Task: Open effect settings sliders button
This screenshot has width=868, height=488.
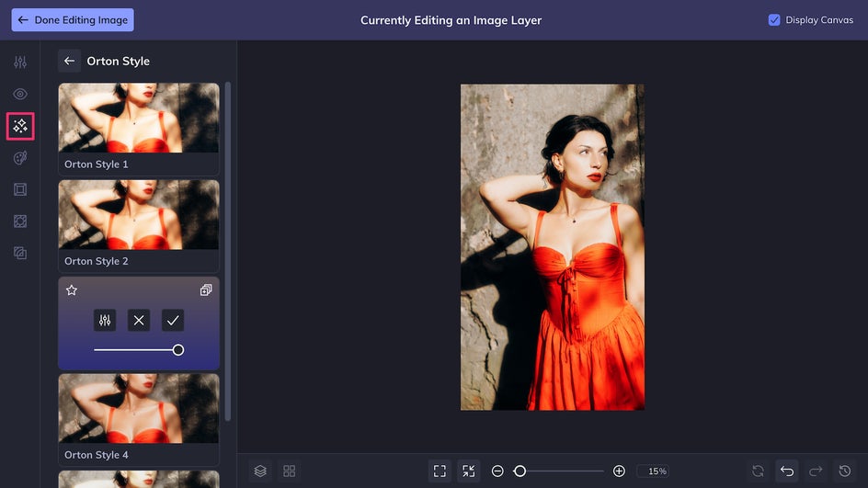Action: coord(105,320)
